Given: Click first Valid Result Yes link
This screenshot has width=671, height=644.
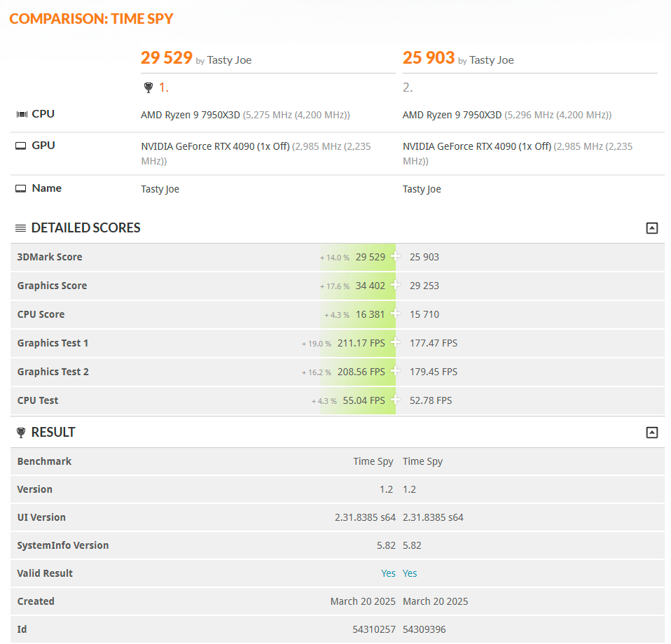Looking at the screenshot, I should click(x=388, y=573).
